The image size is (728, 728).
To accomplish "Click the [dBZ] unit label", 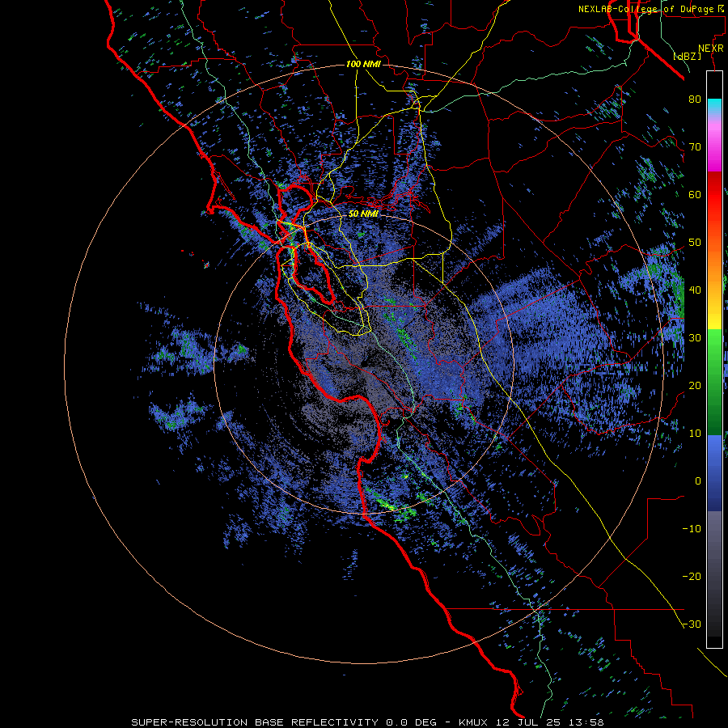I will pos(687,57).
